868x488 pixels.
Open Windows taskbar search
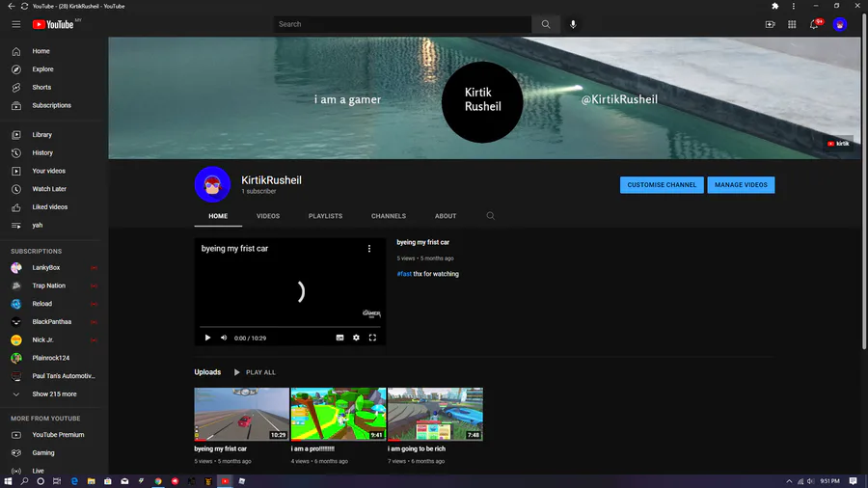[24, 481]
